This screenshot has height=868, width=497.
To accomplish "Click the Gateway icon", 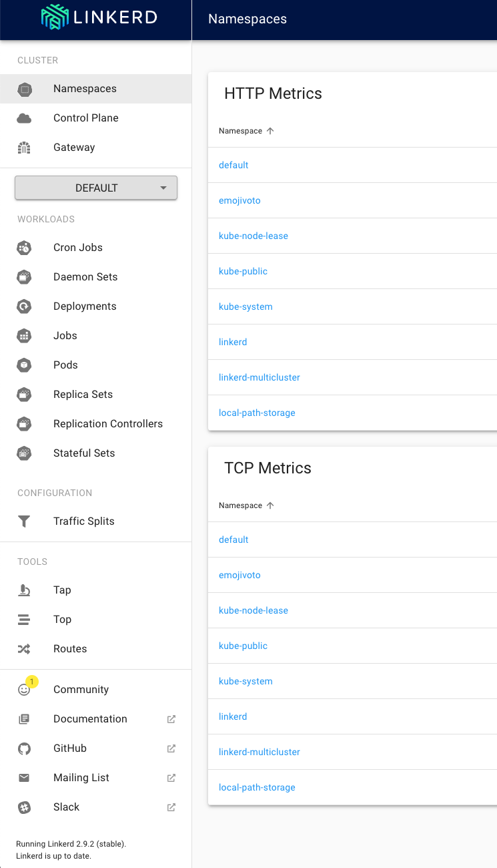I will point(24,147).
